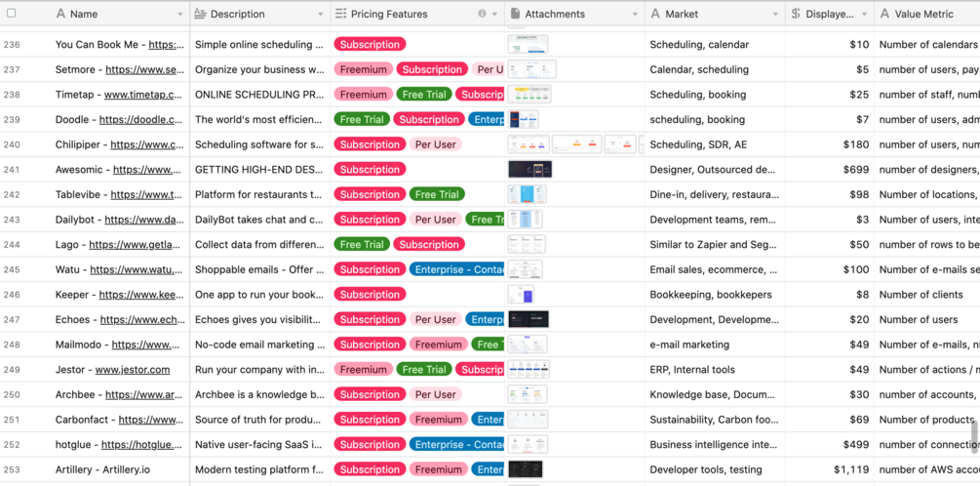This screenshot has width=980, height=486.
Task: Select the 'e-mail marketing' Market cell
Action: coord(715,344)
